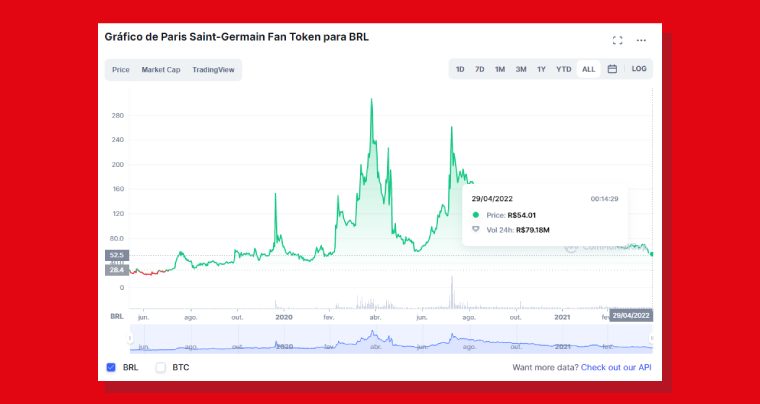Click the 52.5 price label on y-axis
760x404 pixels.
tap(117, 255)
